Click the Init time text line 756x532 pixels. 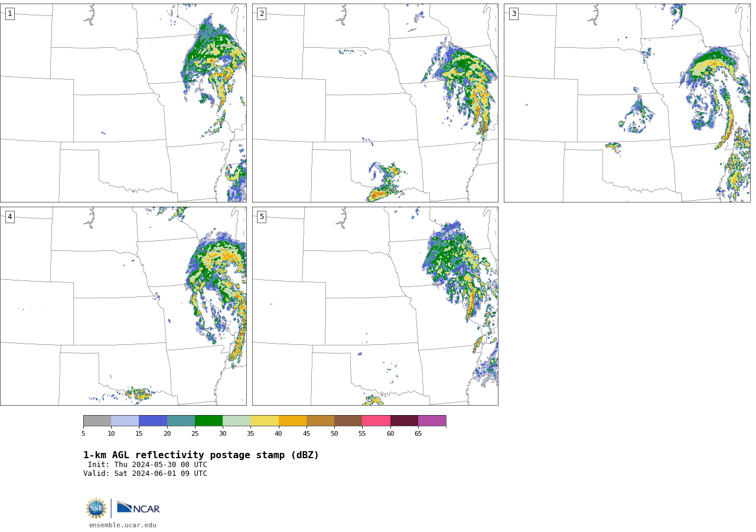(148, 465)
